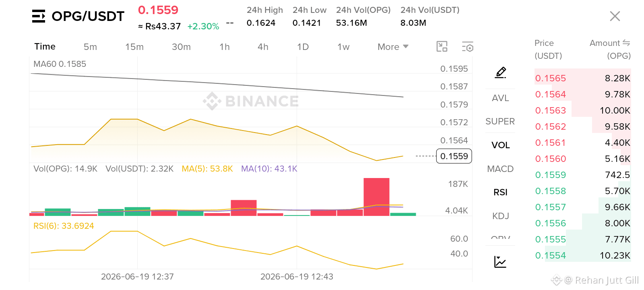The width and height of the screenshot is (644, 290).
Task: Toggle the RSI indicator
Action: 500,193
